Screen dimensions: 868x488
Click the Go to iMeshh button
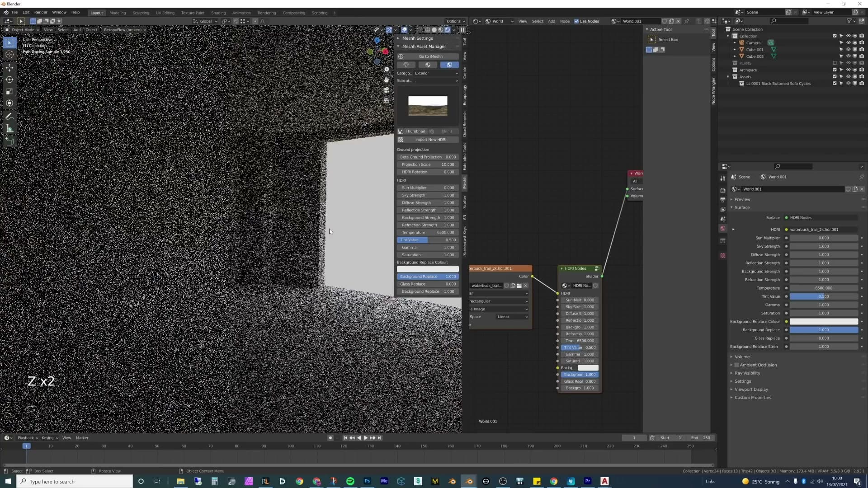[428, 56]
